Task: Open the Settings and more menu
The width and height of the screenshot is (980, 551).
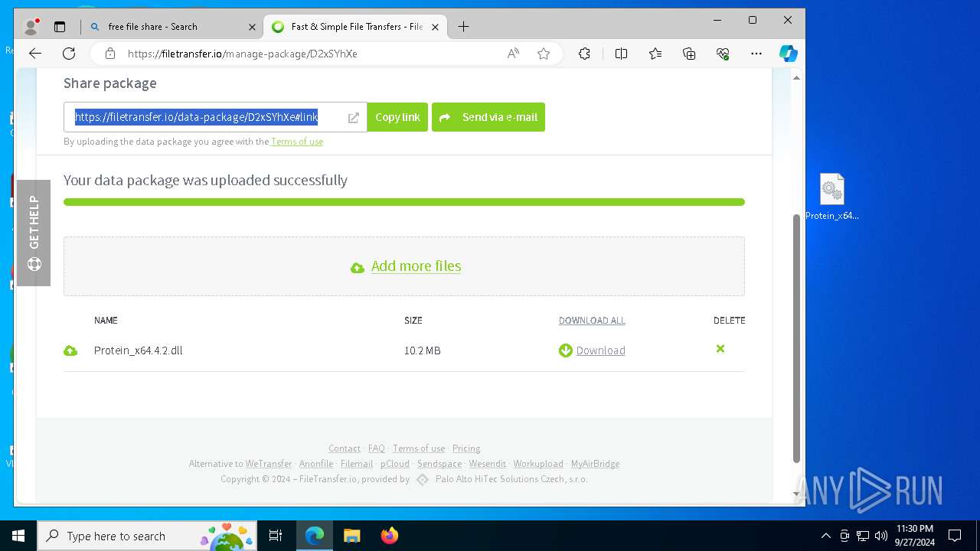Action: point(756,54)
